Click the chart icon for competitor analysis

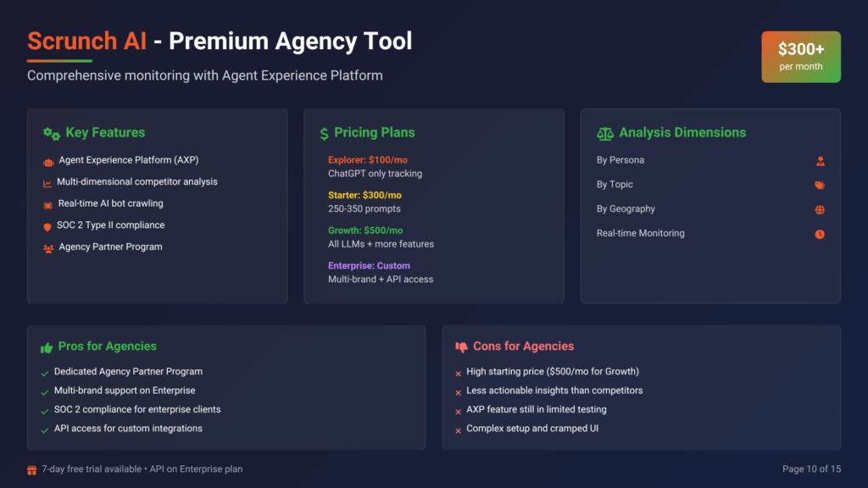(x=47, y=183)
